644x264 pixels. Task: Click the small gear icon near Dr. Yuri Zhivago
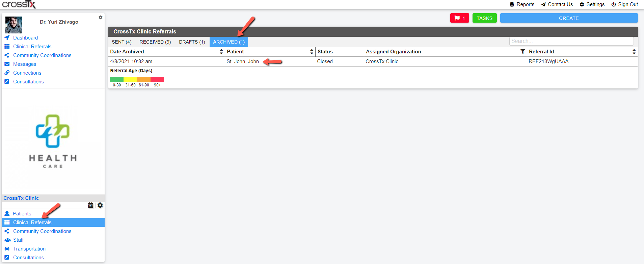pos(101,17)
